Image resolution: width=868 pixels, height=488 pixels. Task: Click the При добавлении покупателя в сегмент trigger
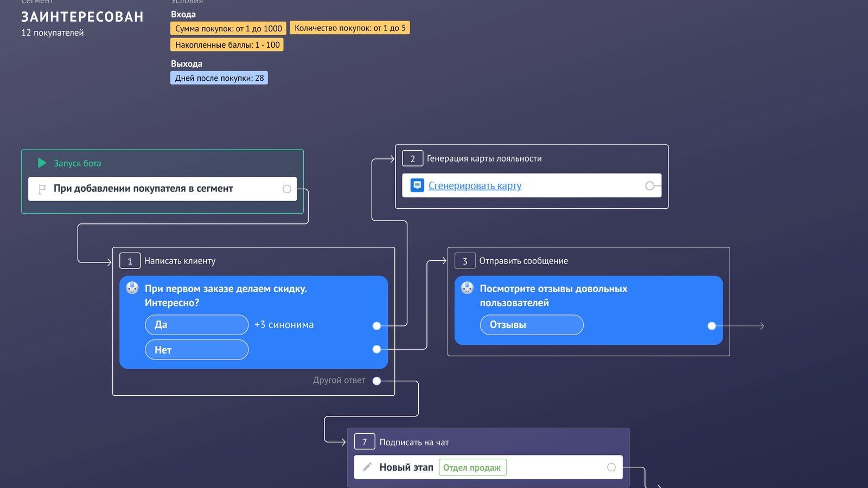click(162, 189)
